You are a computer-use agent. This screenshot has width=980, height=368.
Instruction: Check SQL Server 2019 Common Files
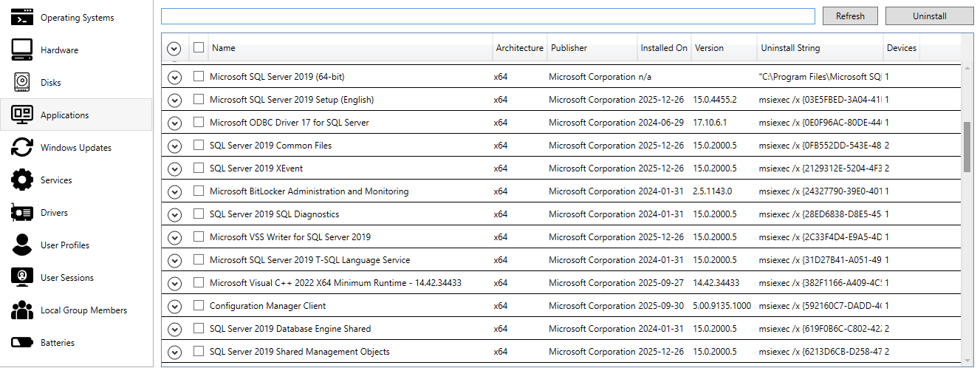point(199,145)
